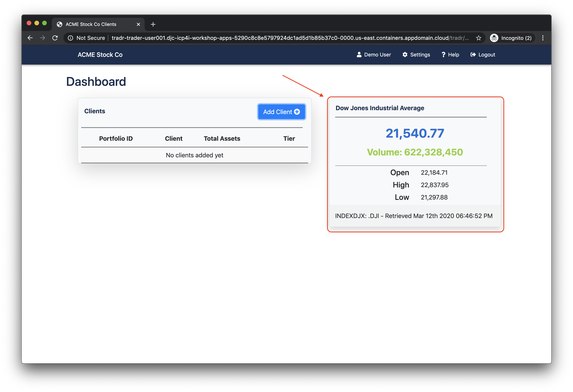Click the browser back arrow
The width and height of the screenshot is (573, 392).
(x=30, y=38)
